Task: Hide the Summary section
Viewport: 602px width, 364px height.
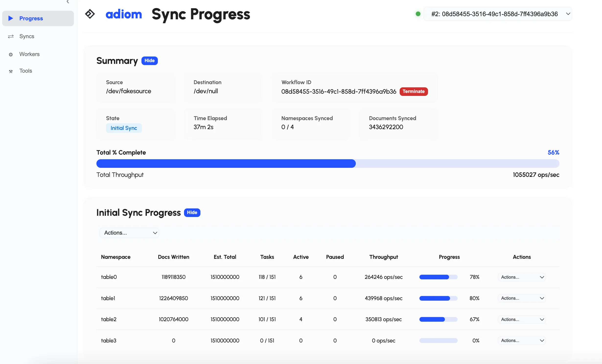Action: (x=150, y=61)
